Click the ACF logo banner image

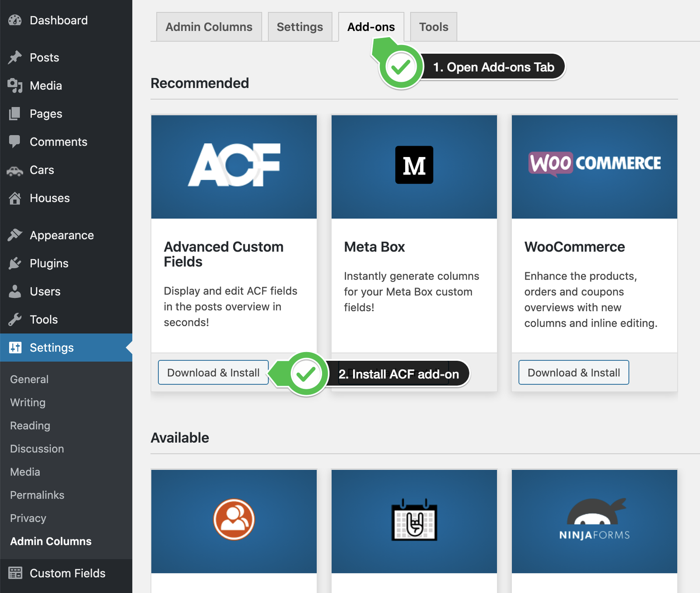234,166
